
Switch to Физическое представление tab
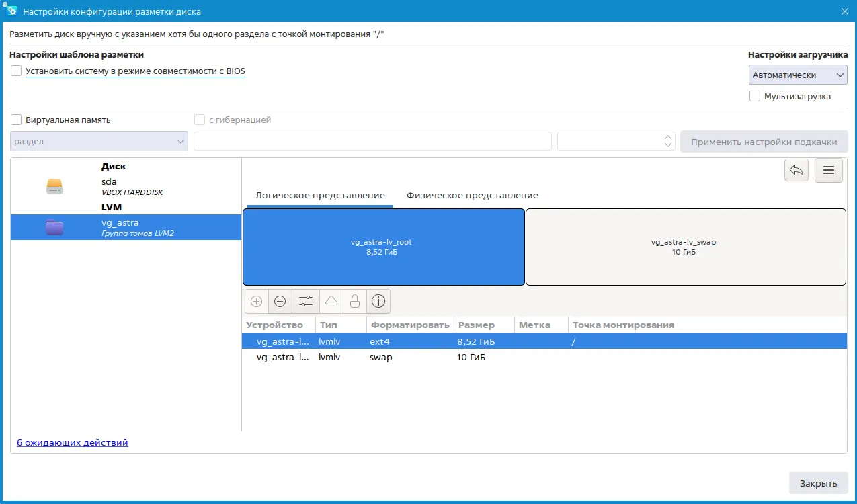click(x=473, y=195)
